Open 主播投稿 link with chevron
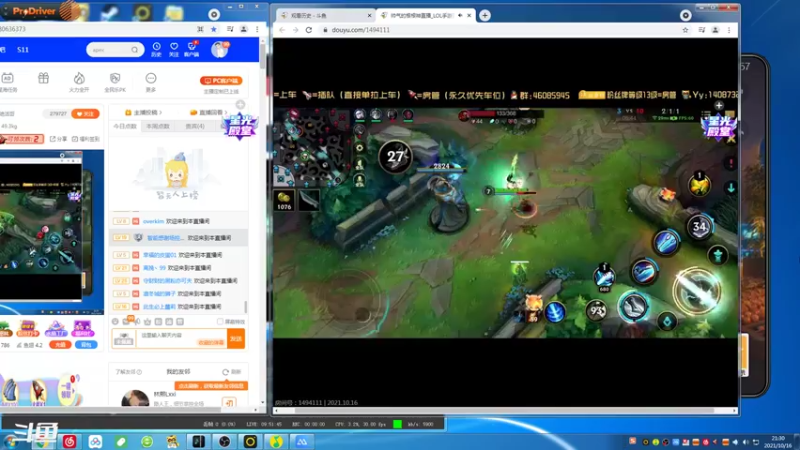Image resolution: width=800 pixels, height=450 pixels. click(143, 112)
